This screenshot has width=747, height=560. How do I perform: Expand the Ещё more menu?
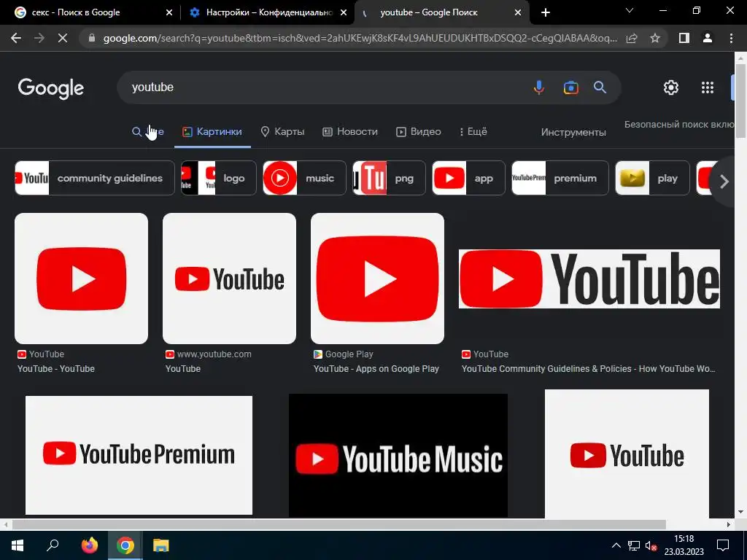[x=473, y=131]
